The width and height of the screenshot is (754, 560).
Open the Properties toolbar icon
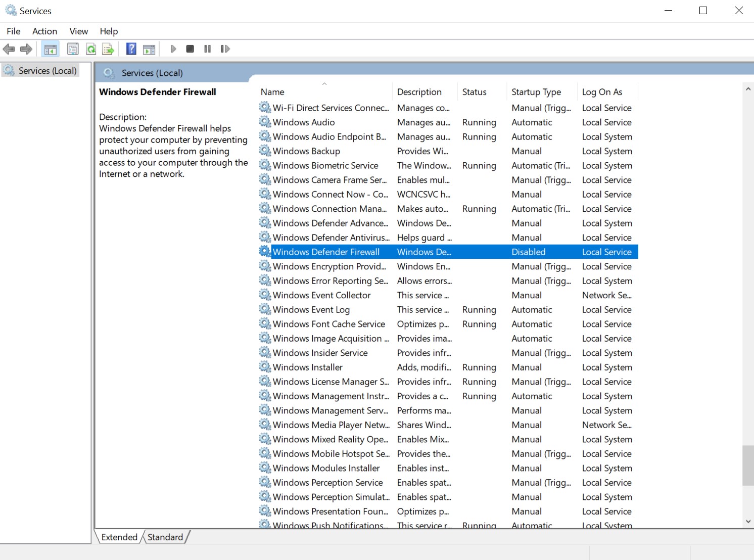pyautogui.click(x=73, y=49)
